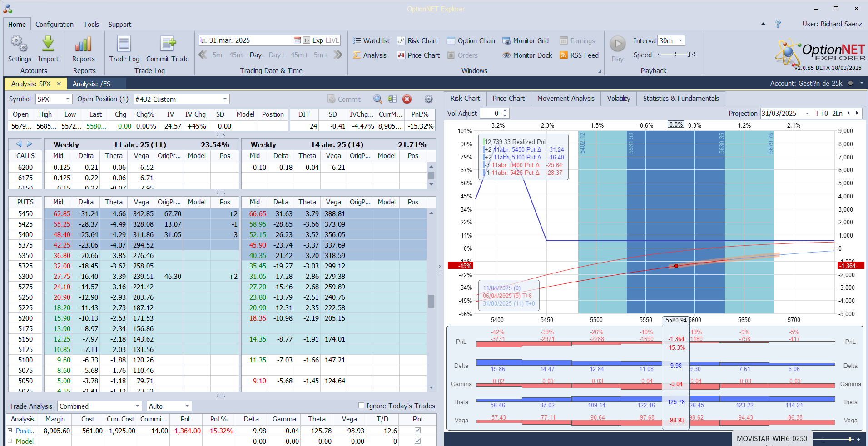868x446 pixels.
Task: Click the account status circle indicator
Action: tap(850, 84)
